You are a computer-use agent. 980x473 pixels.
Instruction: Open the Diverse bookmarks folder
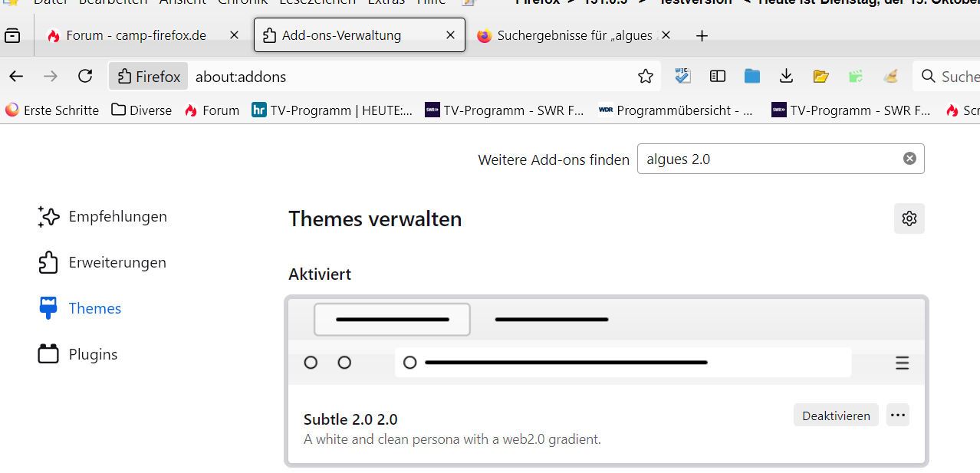click(142, 110)
